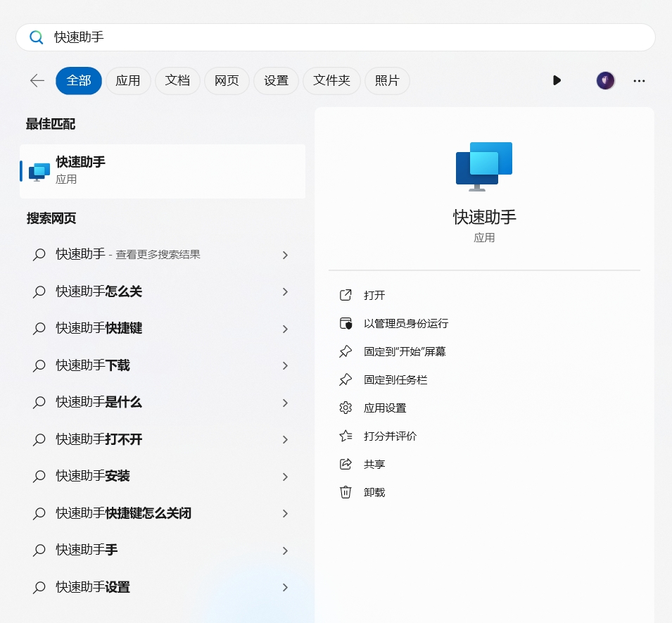Click search icon beside 快速助手怎么关
This screenshot has height=623, width=672.
(39, 291)
